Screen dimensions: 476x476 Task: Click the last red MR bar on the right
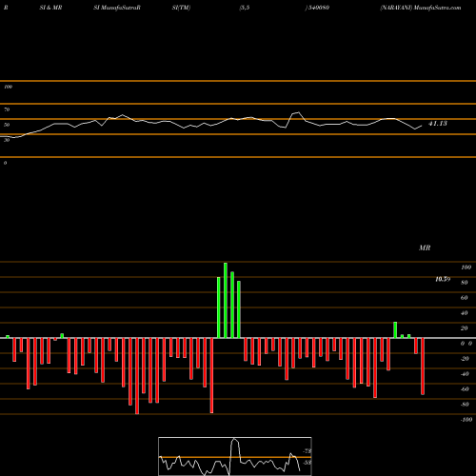coord(423,367)
